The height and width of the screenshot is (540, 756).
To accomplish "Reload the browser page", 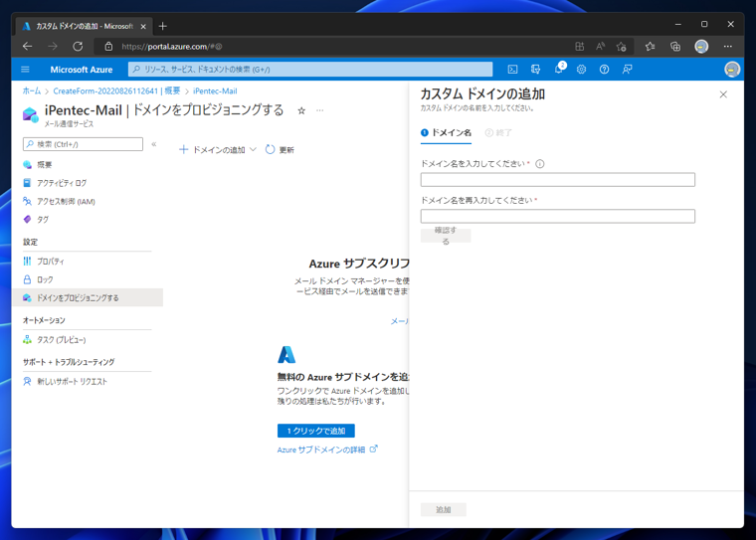I will click(x=78, y=47).
